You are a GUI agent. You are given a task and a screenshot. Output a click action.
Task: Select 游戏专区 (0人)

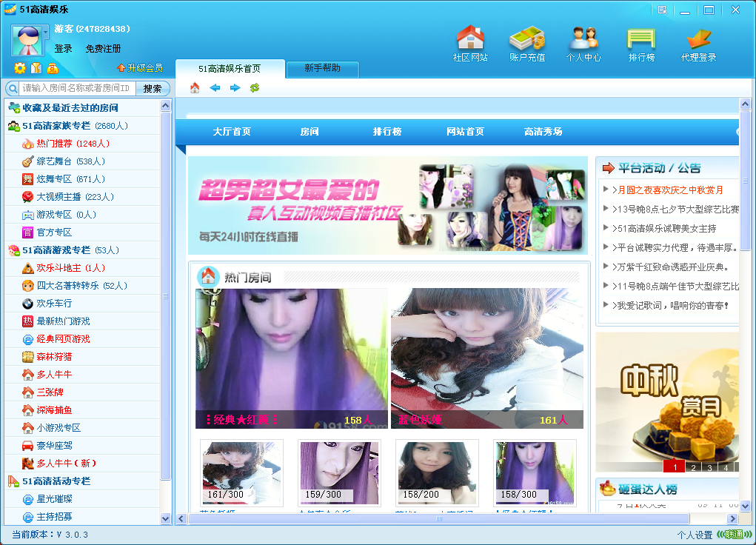(82, 215)
